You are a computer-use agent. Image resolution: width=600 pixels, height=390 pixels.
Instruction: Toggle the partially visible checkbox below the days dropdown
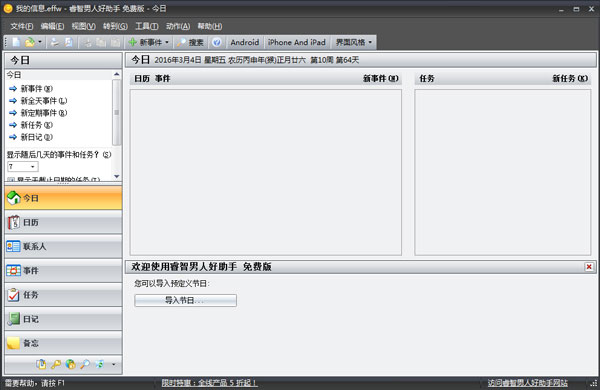point(11,179)
